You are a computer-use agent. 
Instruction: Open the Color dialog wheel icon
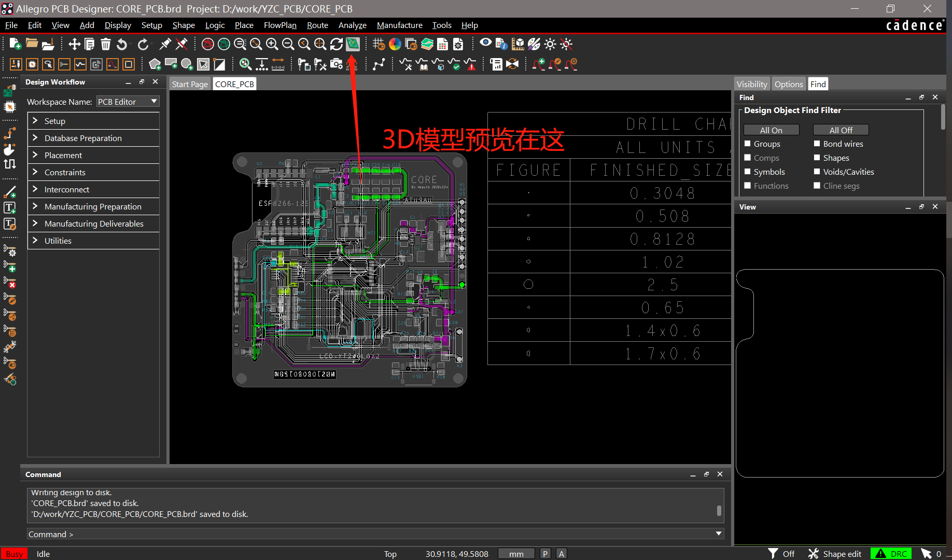(x=395, y=44)
